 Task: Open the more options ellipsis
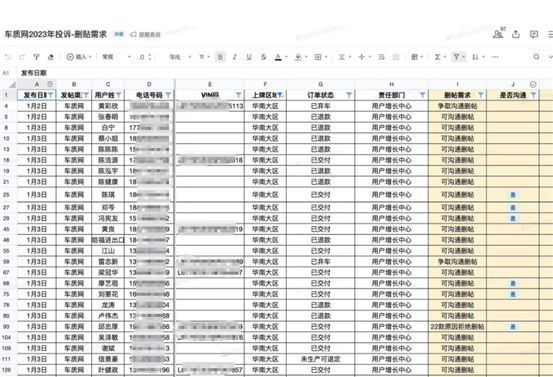click(x=495, y=57)
